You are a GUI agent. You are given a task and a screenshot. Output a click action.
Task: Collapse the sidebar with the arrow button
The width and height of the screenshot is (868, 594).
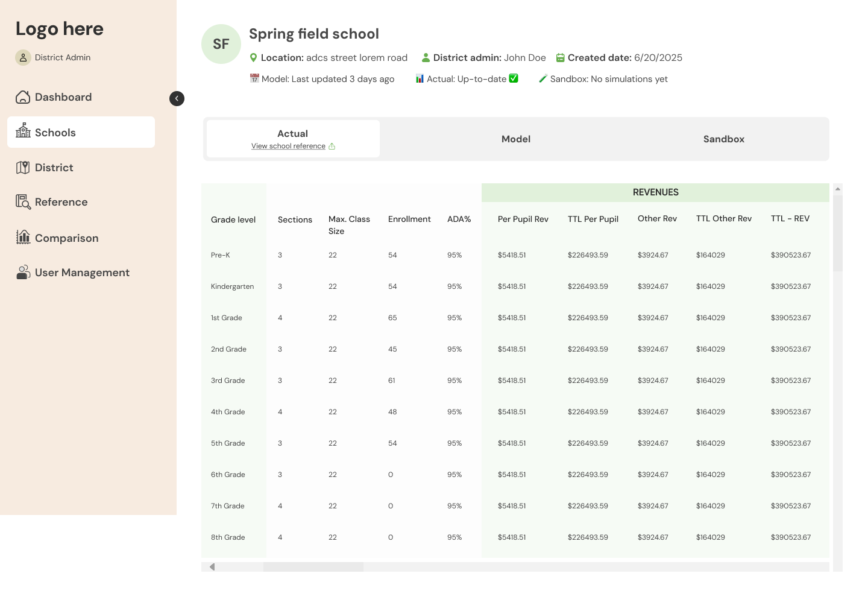[x=177, y=98]
